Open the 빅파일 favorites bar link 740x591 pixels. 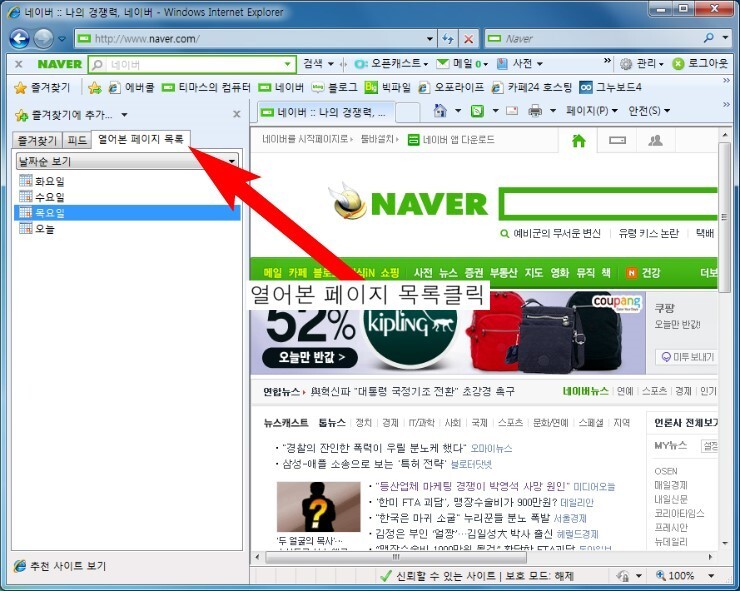coord(388,87)
